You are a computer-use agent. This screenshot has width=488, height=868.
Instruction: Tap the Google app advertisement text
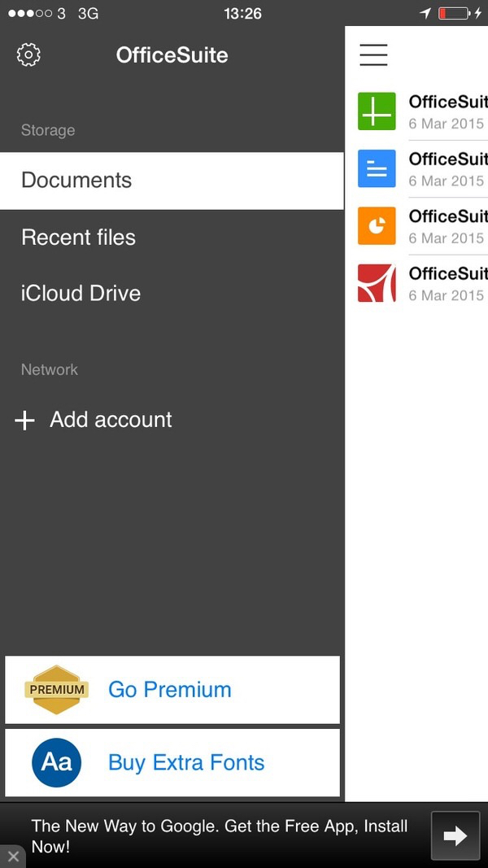(x=219, y=836)
